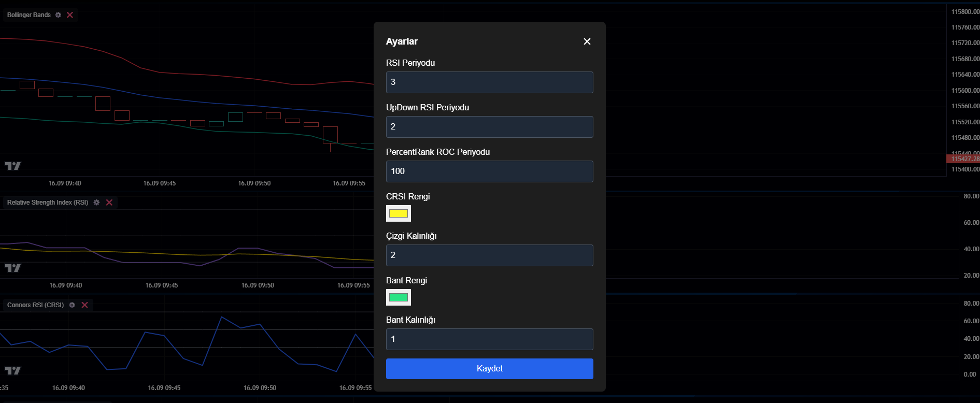Click the UpDown RSI Periyodu field

[490, 127]
